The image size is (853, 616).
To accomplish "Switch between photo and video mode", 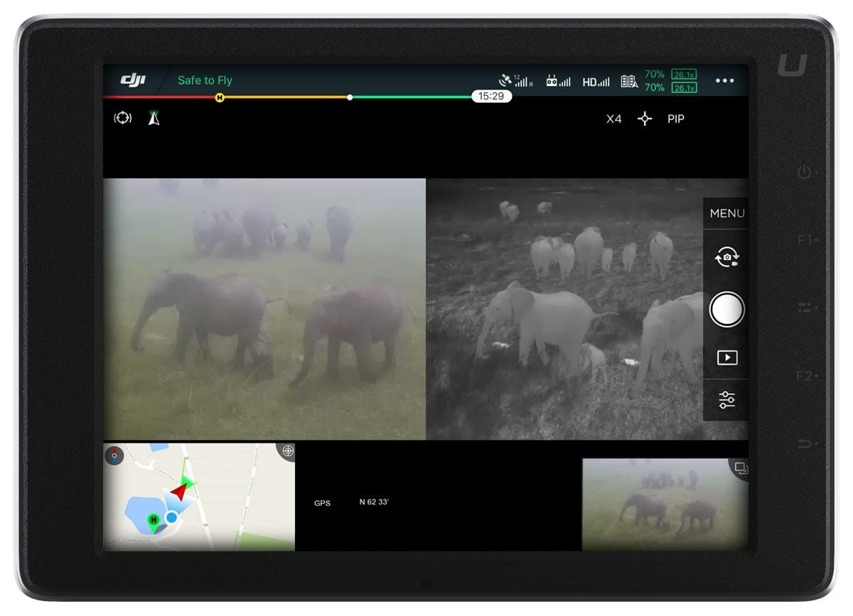I will click(726, 259).
